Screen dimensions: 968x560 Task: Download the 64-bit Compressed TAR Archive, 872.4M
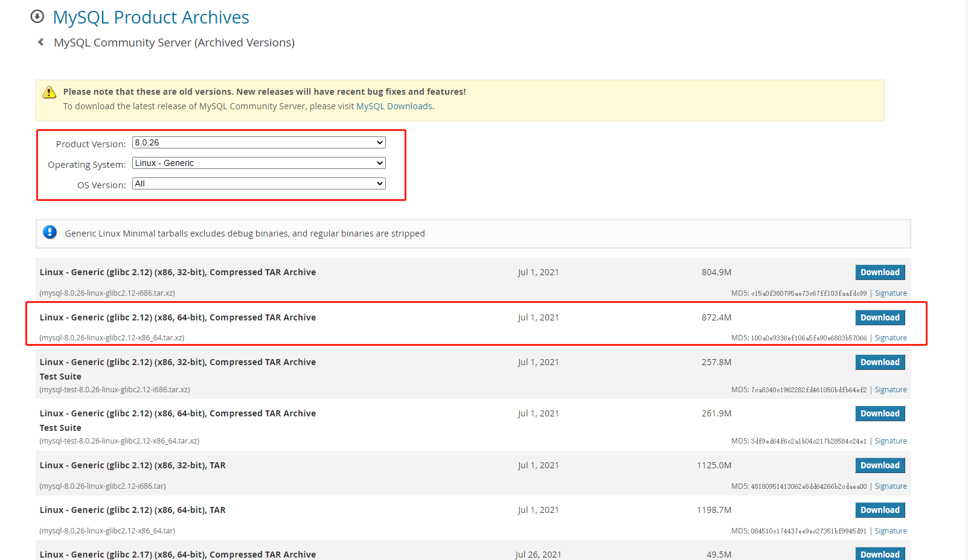pos(880,317)
